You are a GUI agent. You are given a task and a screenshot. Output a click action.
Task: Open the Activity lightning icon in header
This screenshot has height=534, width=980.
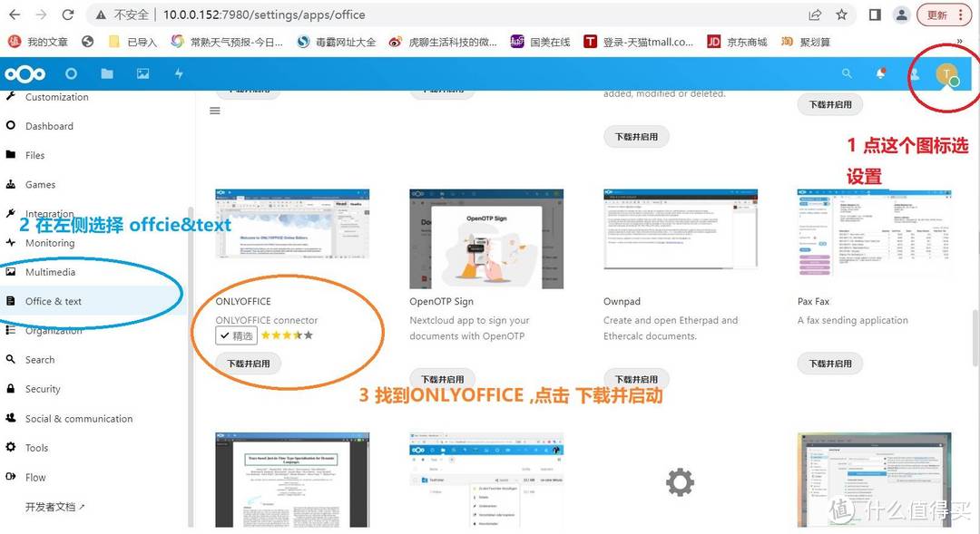coord(179,73)
